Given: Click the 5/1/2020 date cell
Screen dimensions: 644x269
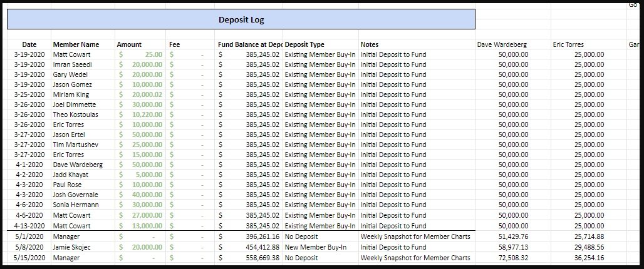Looking at the screenshot, I should (29, 236).
